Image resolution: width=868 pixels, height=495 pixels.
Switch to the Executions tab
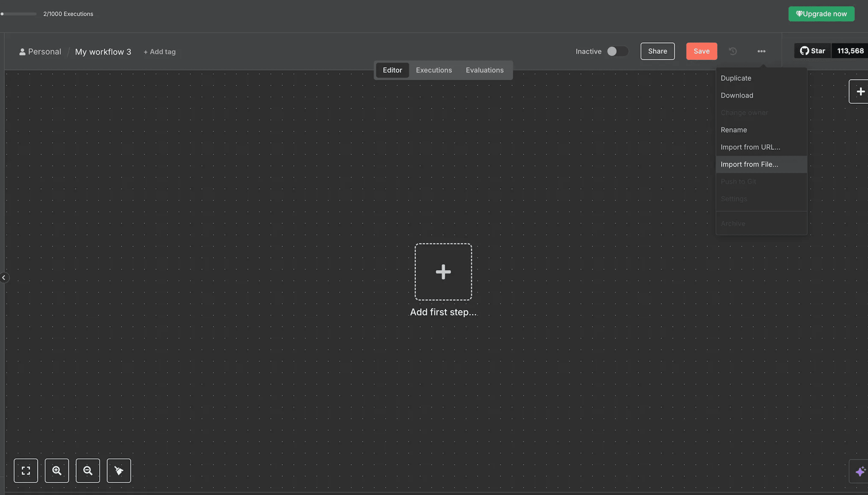coord(434,70)
